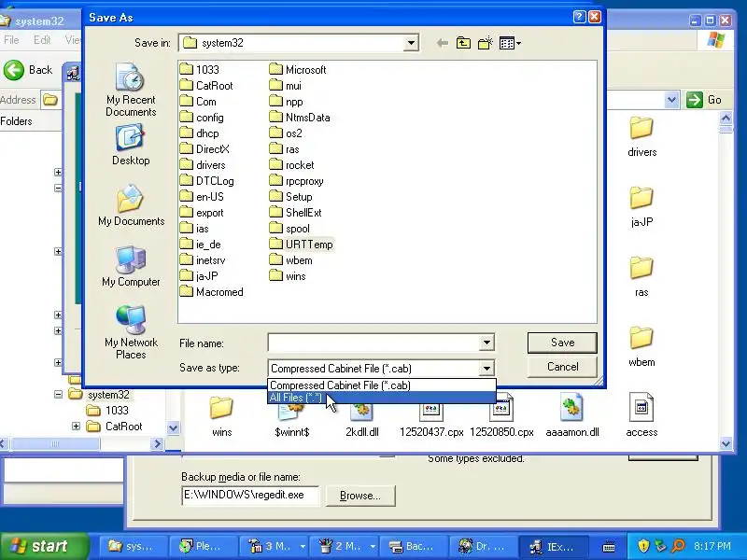Collapse the Save as type dropdown arrow
This screenshot has height=560, width=747.
click(x=486, y=368)
